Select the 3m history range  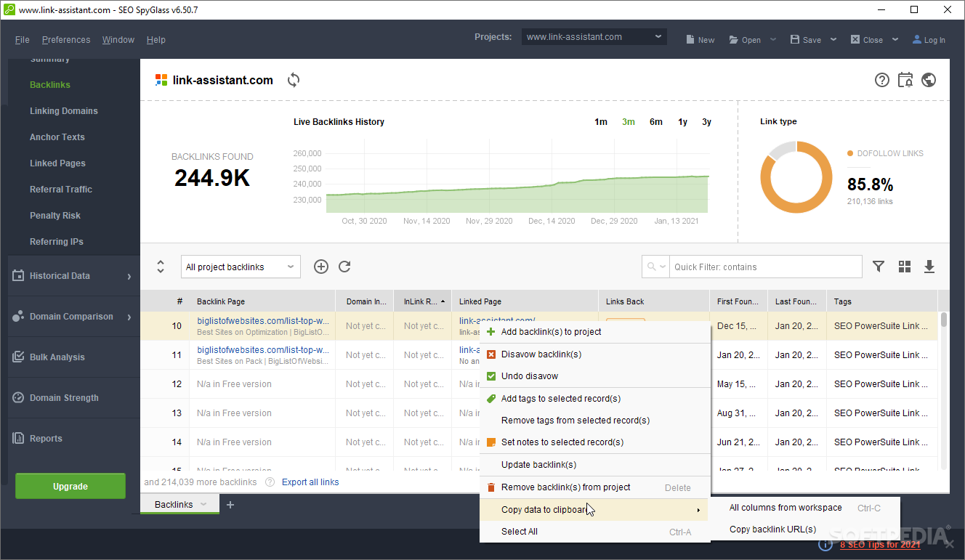click(629, 122)
